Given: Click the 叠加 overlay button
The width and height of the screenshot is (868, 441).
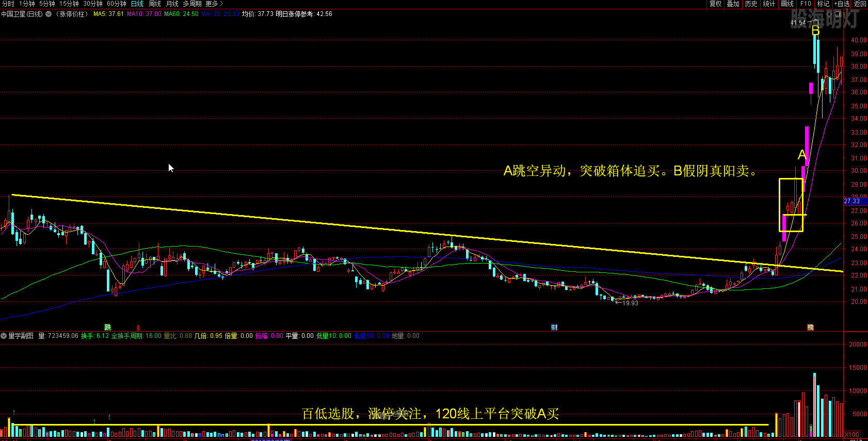Looking at the screenshot, I should [733, 4].
